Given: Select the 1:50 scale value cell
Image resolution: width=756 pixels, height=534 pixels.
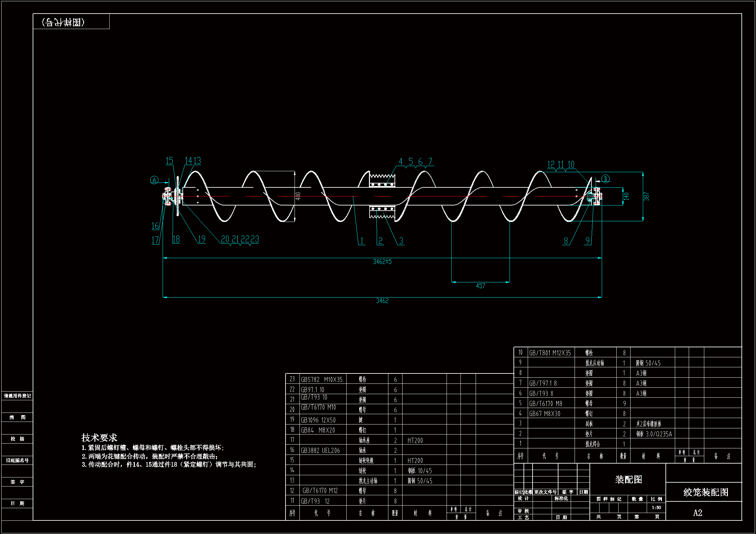Looking at the screenshot, I should [x=656, y=508].
